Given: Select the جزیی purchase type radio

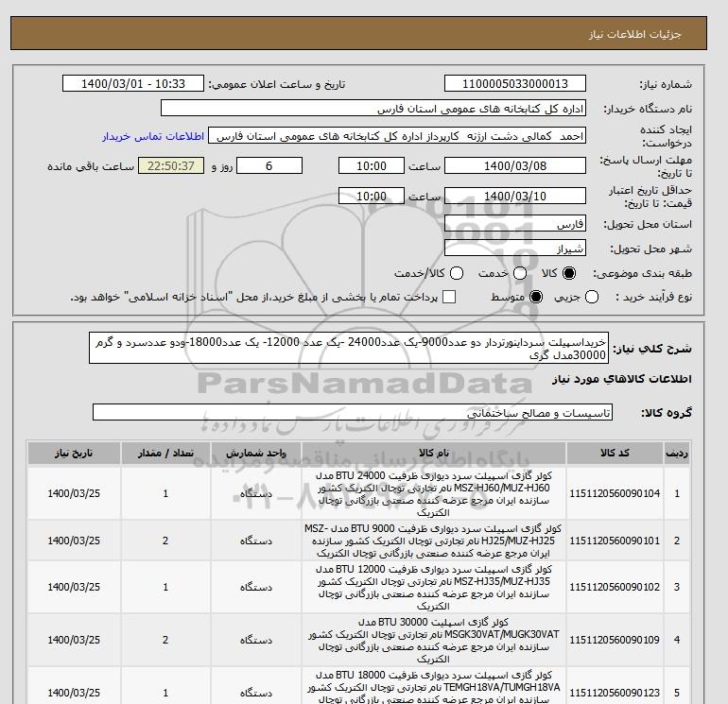Looking at the screenshot, I should pos(592,297).
